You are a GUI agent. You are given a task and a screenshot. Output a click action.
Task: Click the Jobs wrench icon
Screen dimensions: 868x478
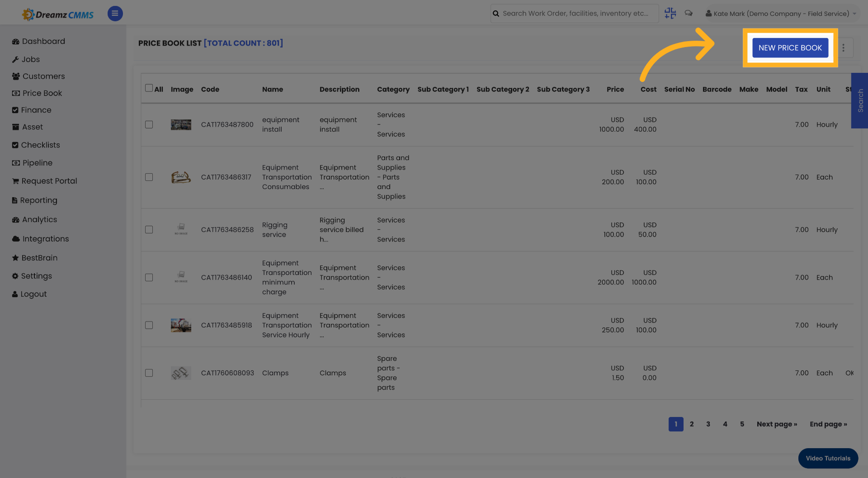point(15,59)
